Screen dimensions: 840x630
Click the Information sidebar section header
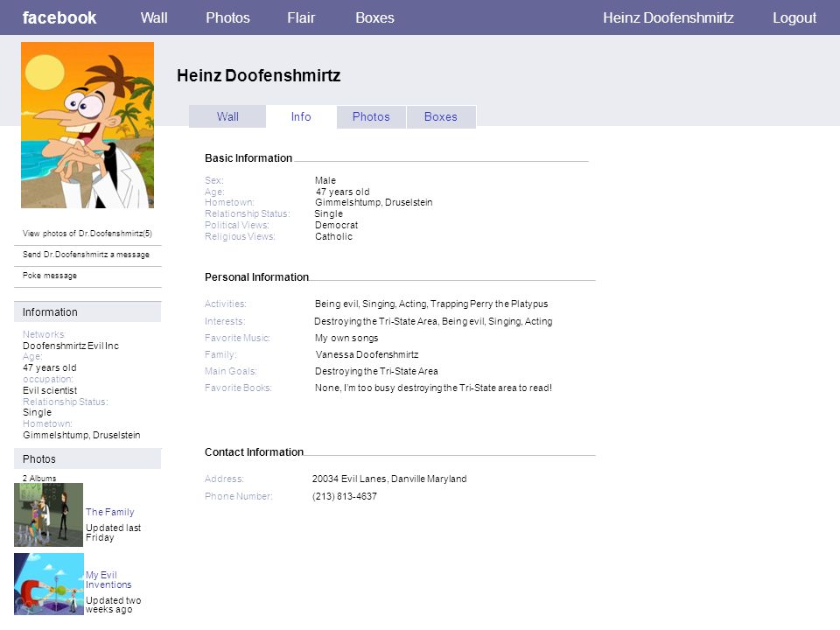[x=87, y=311]
